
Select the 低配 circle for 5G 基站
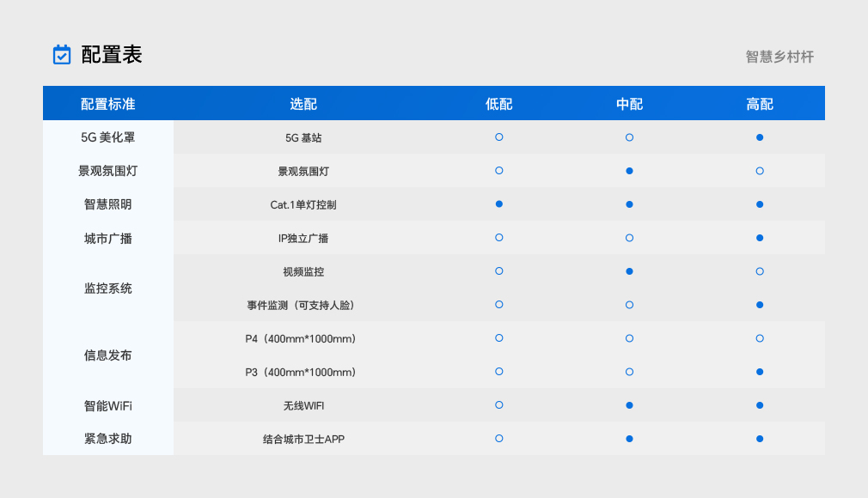click(499, 137)
